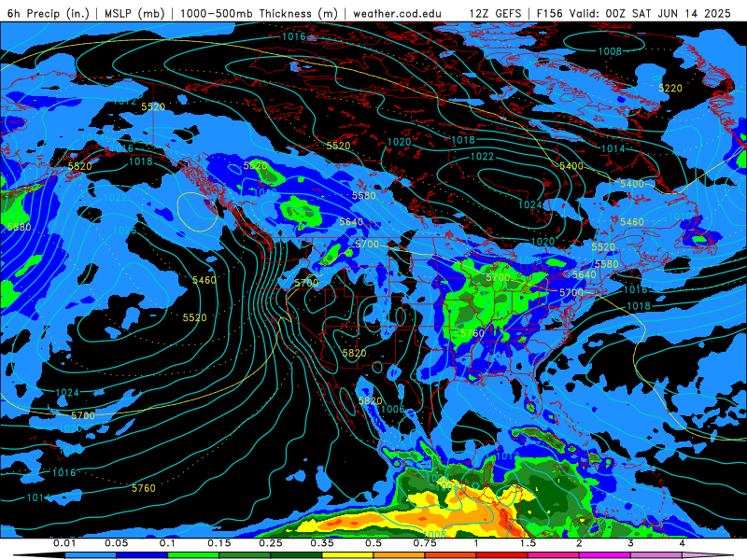The height and width of the screenshot is (560, 747).
Task: Click the violet 3-4 legend swatch
Action: (656, 555)
